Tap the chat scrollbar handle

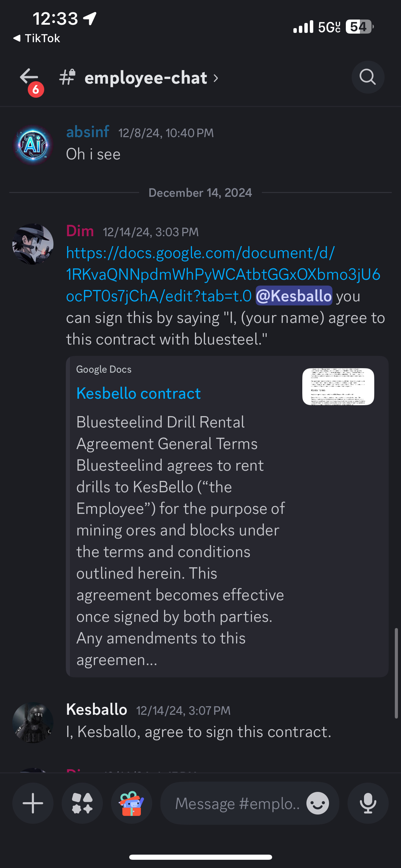click(396, 673)
